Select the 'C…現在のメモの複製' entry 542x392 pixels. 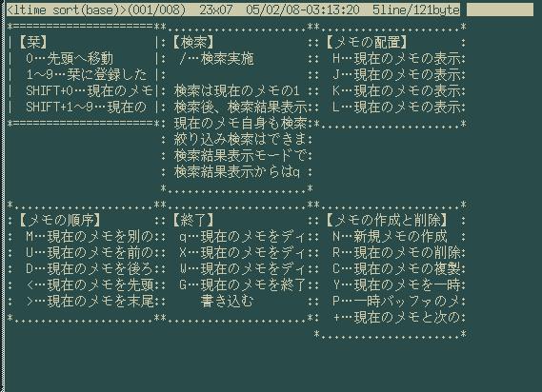pyautogui.click(x=396, y=268)
